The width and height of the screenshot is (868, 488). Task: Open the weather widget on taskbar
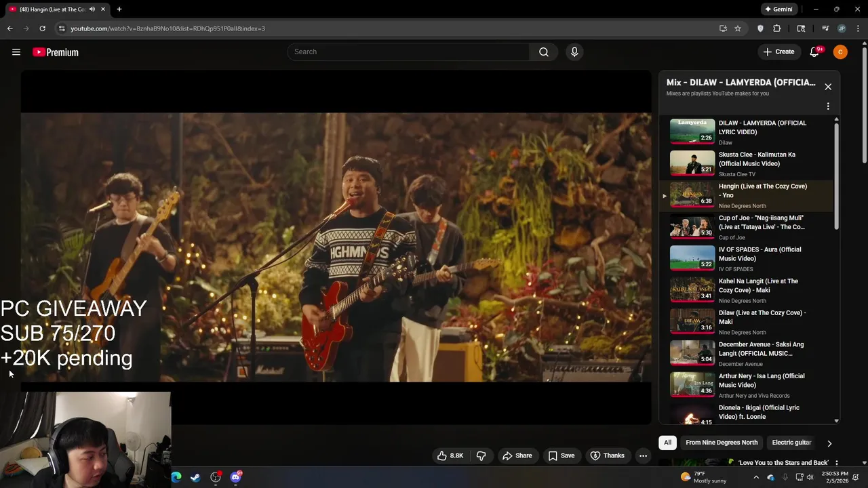[x=703, y=477]
